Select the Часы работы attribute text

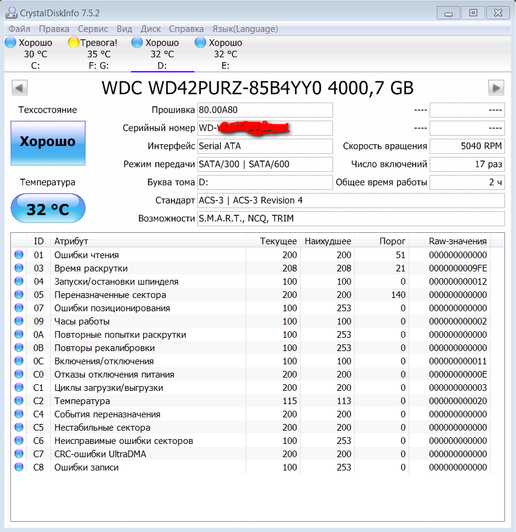82,321
